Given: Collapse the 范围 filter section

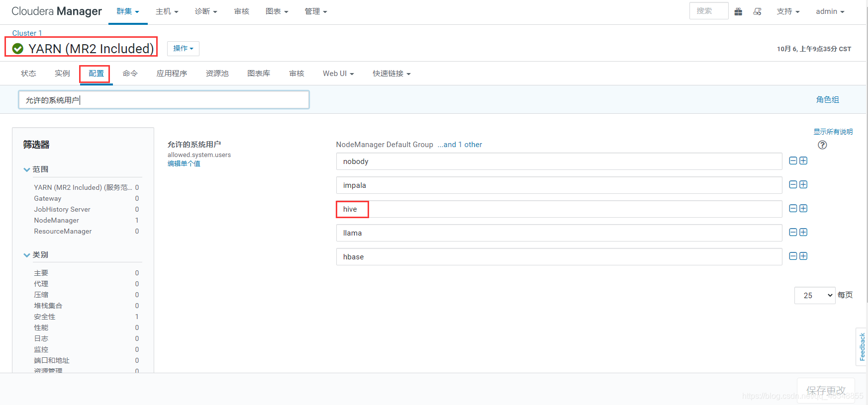Looking at the screenshot, I should tap(36, 169).
